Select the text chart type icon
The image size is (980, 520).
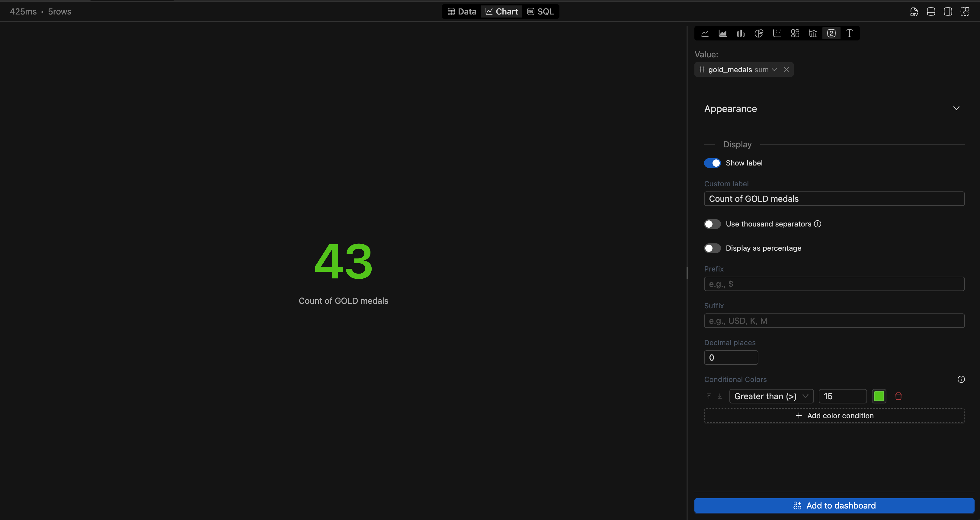849,34
